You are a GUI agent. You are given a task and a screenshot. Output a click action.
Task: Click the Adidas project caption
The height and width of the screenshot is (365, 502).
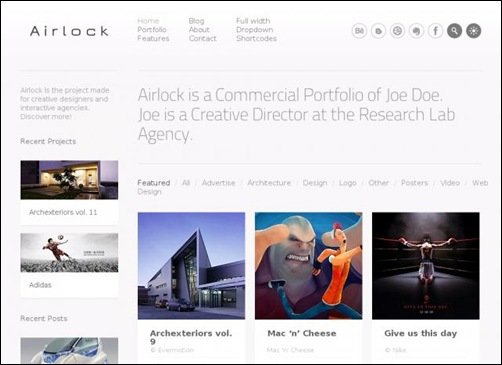pyautogui.click(x=40, y=285)
